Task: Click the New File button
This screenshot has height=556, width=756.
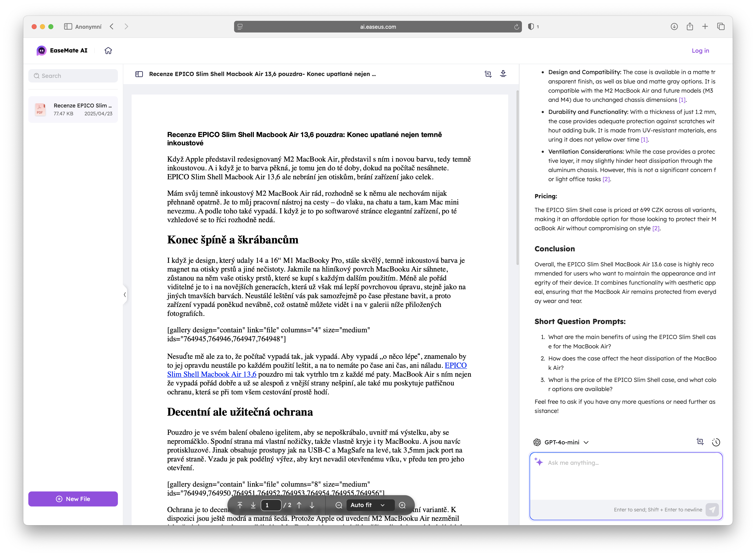Action: [x=73, y=499]
